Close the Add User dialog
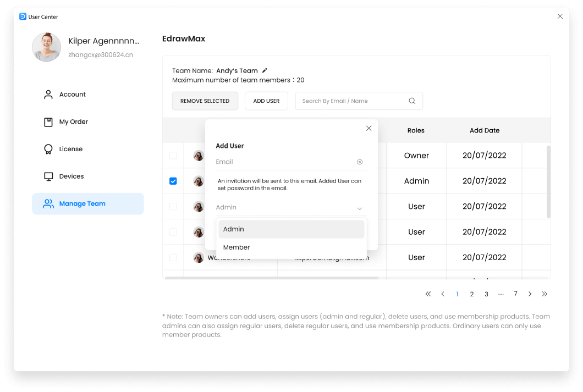 click(x=369, y=128)
